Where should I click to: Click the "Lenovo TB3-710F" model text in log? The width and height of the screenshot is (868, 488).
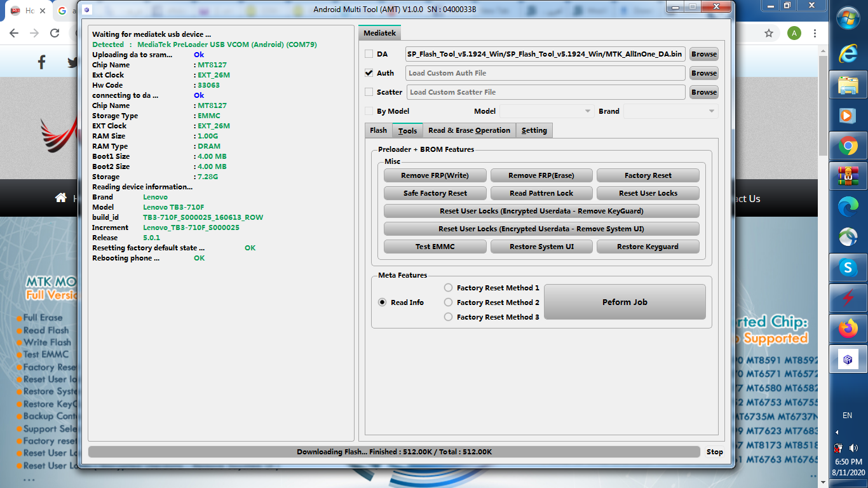point(173,207)
